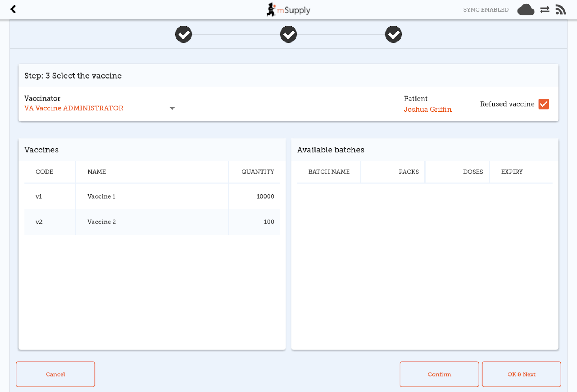Click the back arrow icon
The height and width of the screenshot is (392, 577).
pyautogui.click(x=13, y=9)
